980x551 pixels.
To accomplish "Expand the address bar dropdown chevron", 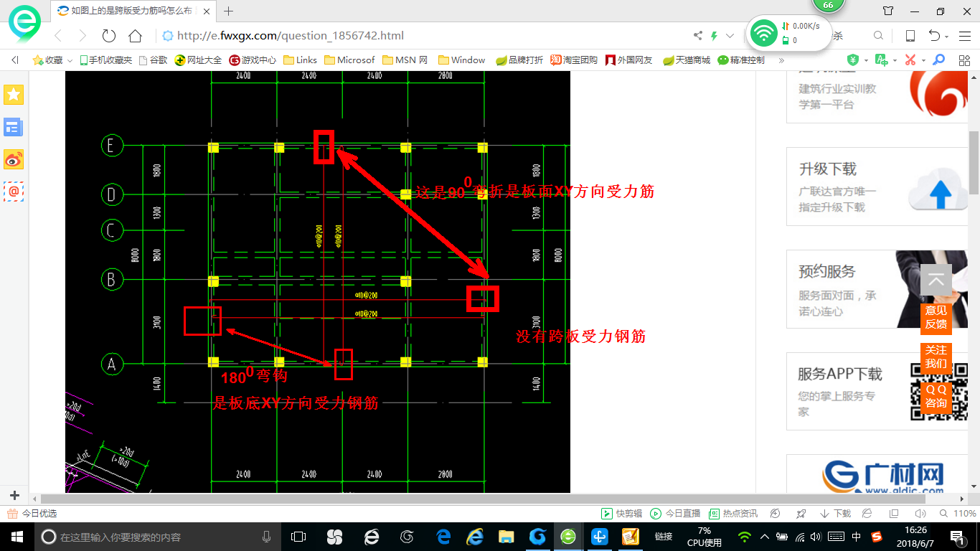I will (x=730, y=36).
